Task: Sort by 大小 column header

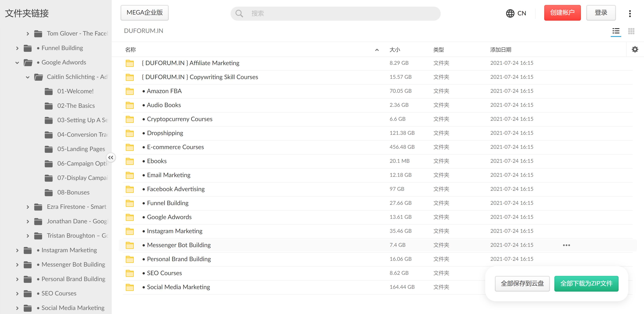Action: coord(395,50)
